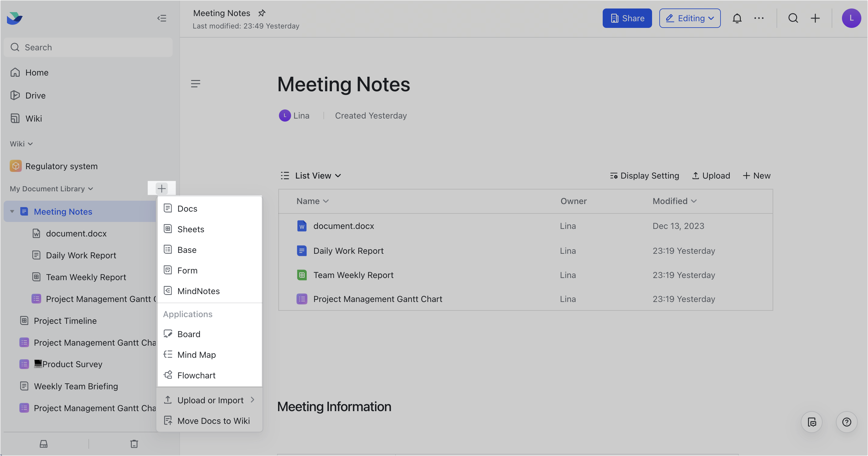Open global search with the magnifier icon
This screenshot has height=456, width=868.
(x=793, y=18)
